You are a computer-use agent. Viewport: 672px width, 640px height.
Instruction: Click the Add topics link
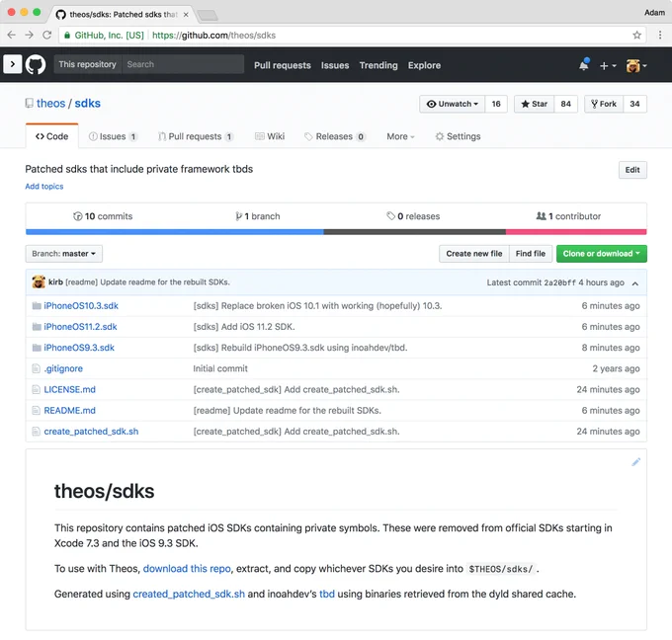(x=44, y=187)
